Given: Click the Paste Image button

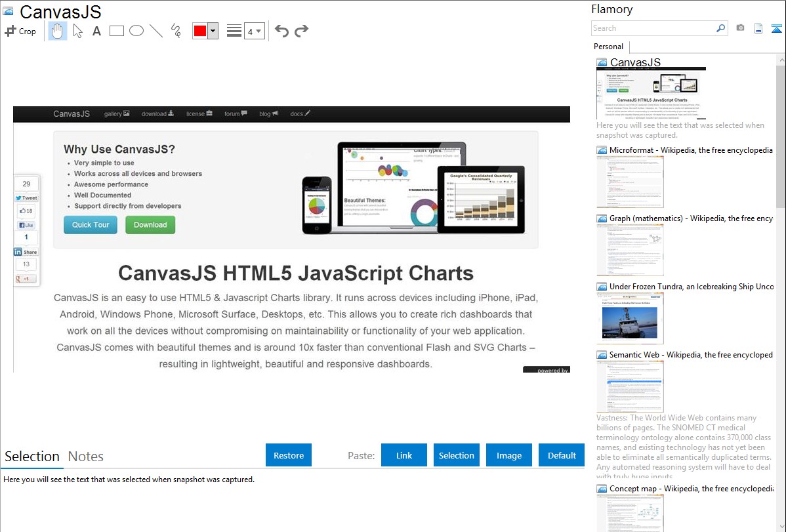Looking at the screenshot, I should pos(508,455).
